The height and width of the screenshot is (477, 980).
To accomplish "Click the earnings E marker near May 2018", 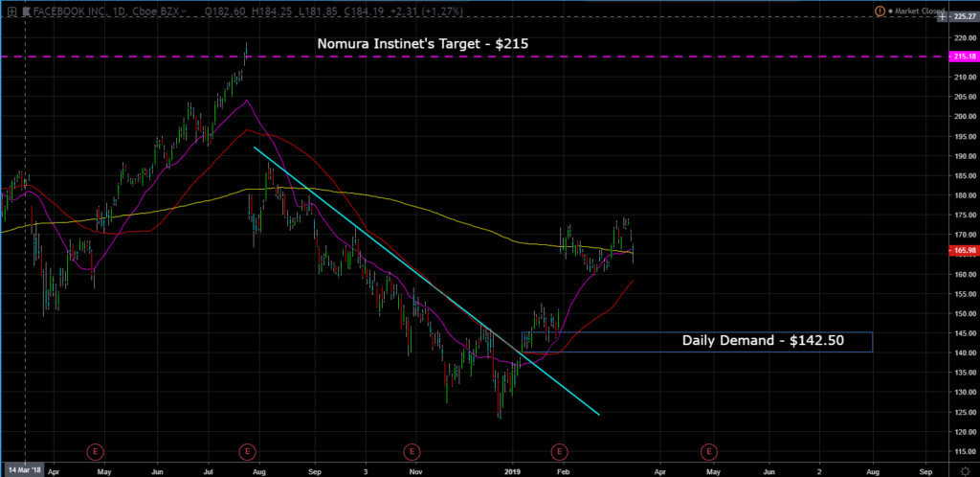I will click(x=95, y=451).
